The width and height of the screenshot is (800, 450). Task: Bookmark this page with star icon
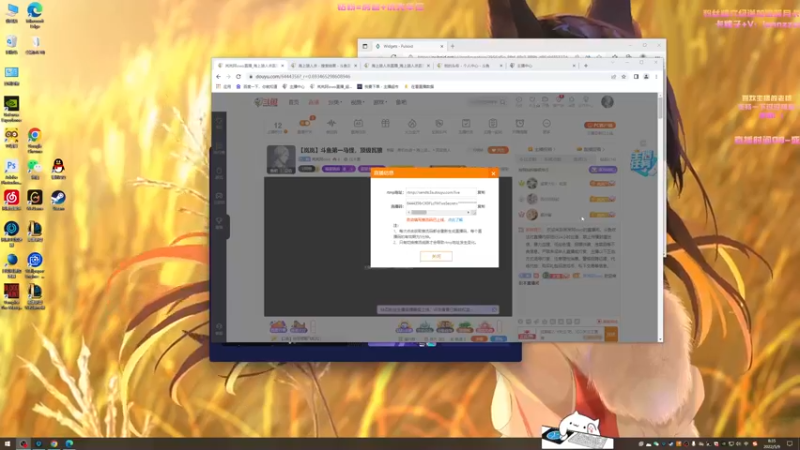623,77
